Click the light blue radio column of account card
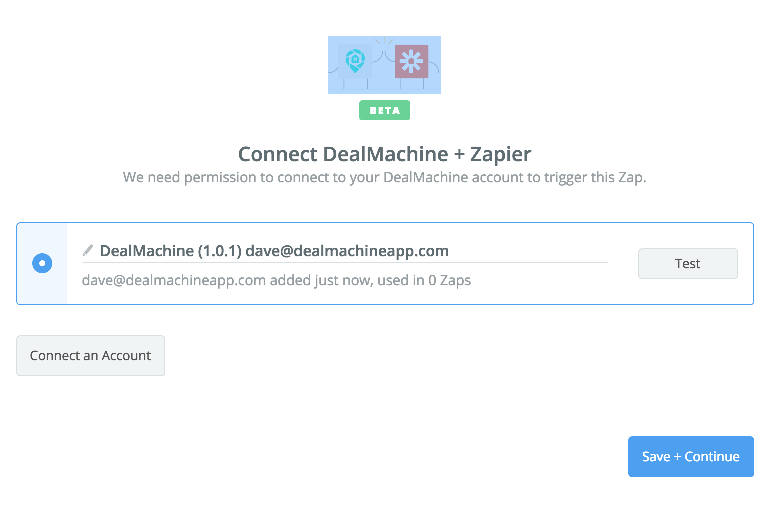The width and height of the screenshot is (772, 515). tap(42, 263)
